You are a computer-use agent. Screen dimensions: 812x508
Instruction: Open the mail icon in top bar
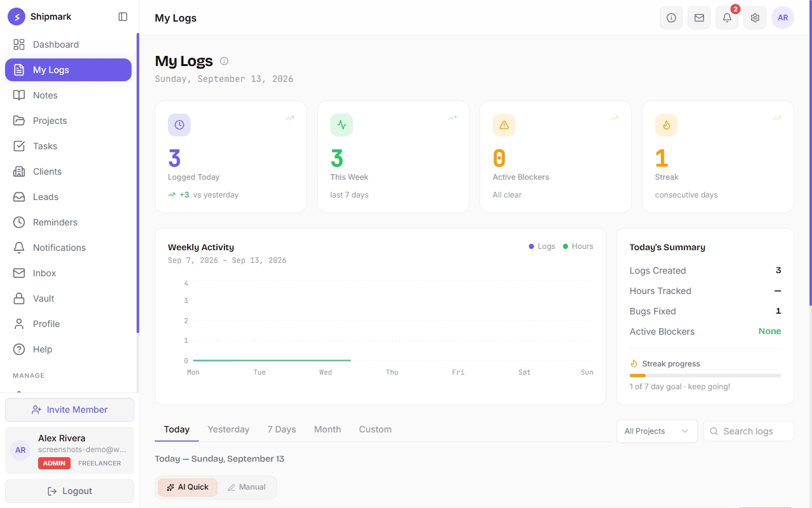pos(699,18)
